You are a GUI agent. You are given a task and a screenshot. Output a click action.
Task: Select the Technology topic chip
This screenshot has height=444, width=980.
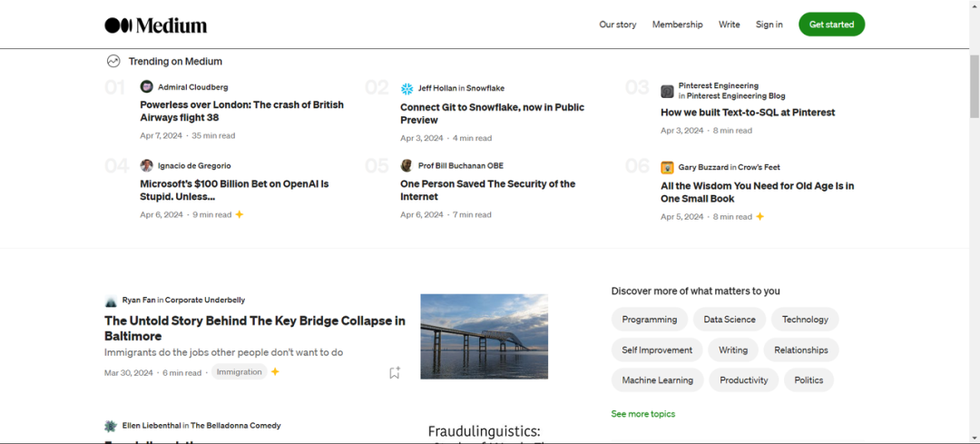(x=805, y=320)
